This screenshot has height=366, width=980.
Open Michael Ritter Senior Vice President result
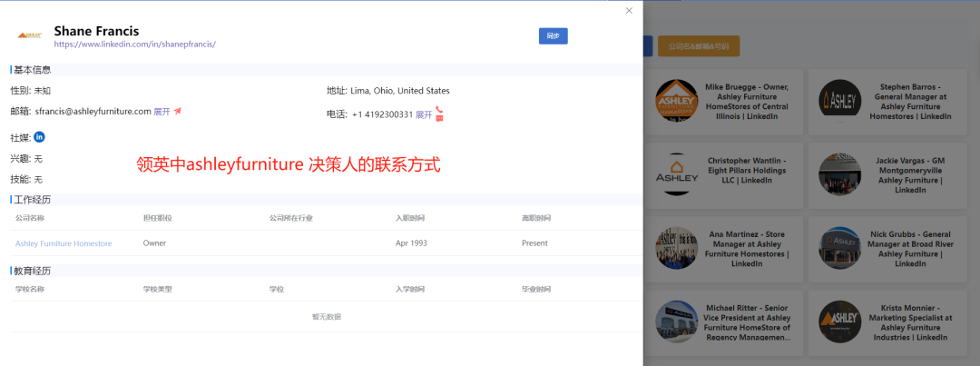point(722,322)
